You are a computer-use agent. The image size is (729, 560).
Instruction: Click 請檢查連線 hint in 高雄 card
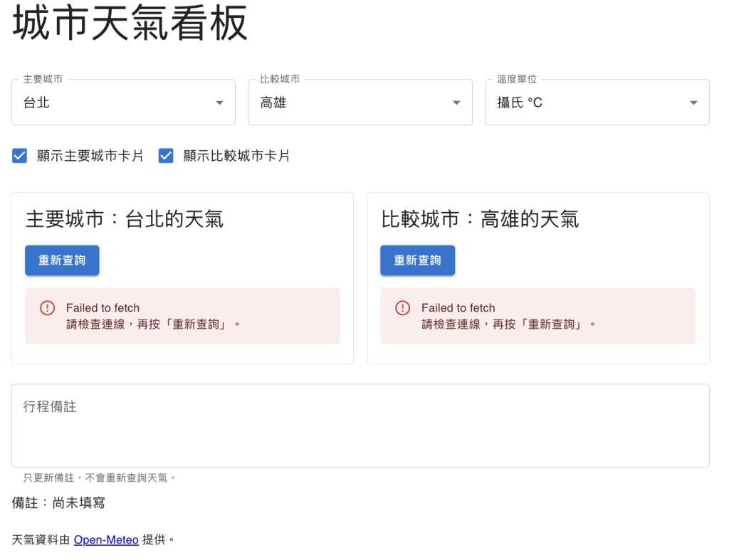pyautogui.click(x=508, y=324)
